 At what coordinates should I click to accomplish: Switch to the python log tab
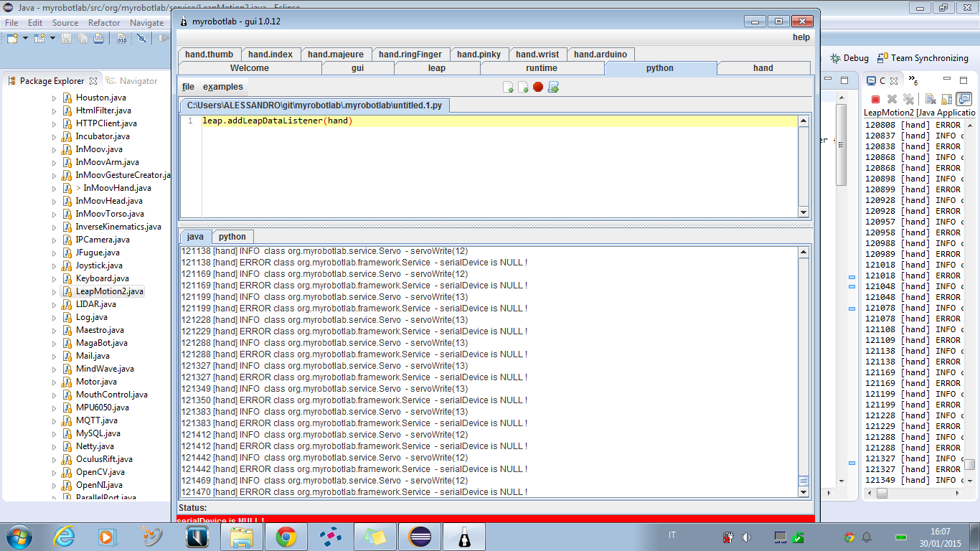(232, 237)
